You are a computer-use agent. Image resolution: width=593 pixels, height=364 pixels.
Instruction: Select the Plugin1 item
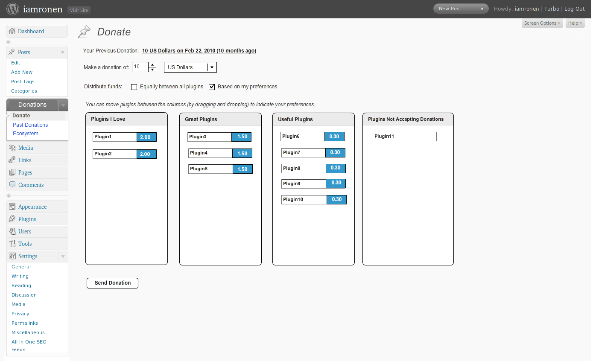[x=125, y=137]
